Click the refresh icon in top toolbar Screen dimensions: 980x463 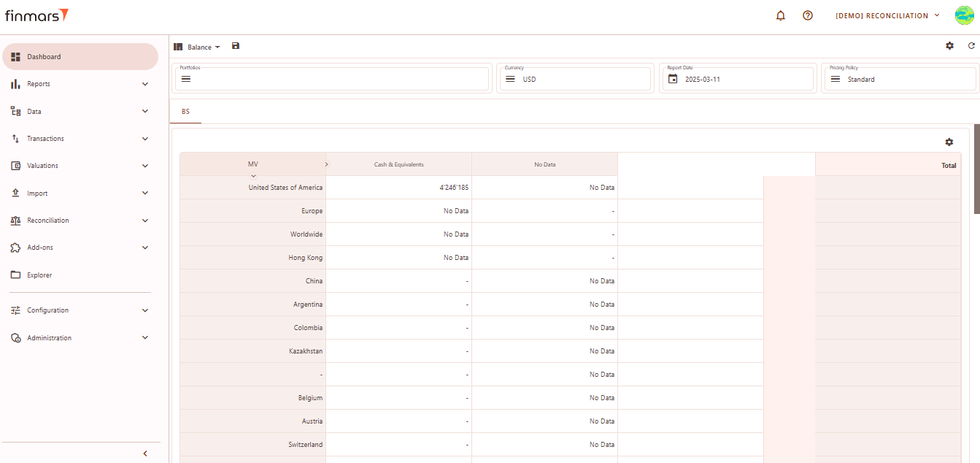coord(971,45)
